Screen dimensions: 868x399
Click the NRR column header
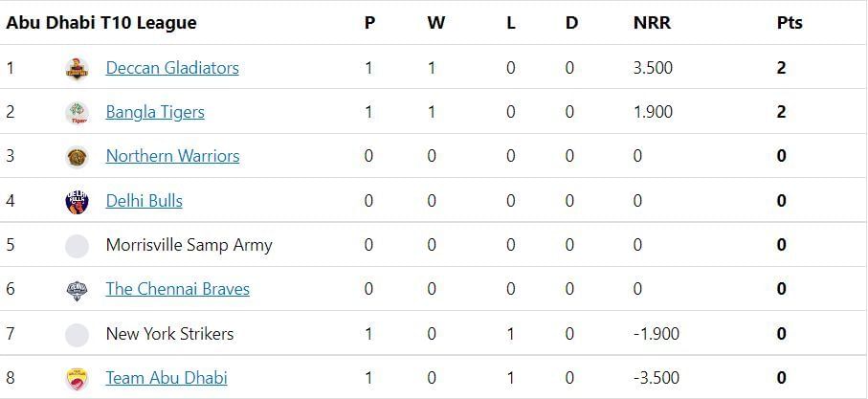coord(652,23)
